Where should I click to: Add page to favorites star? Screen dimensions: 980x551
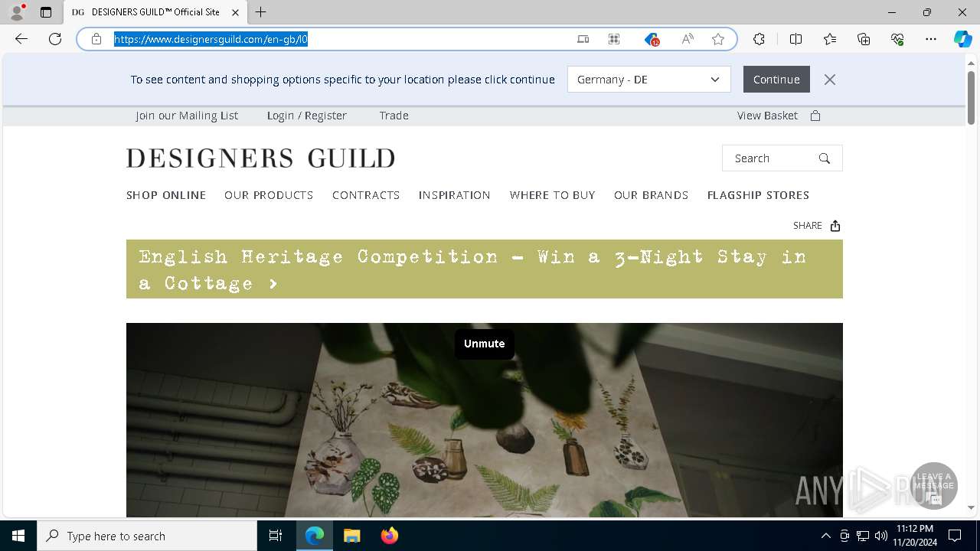pyautogui.click(x=718, y=39)
